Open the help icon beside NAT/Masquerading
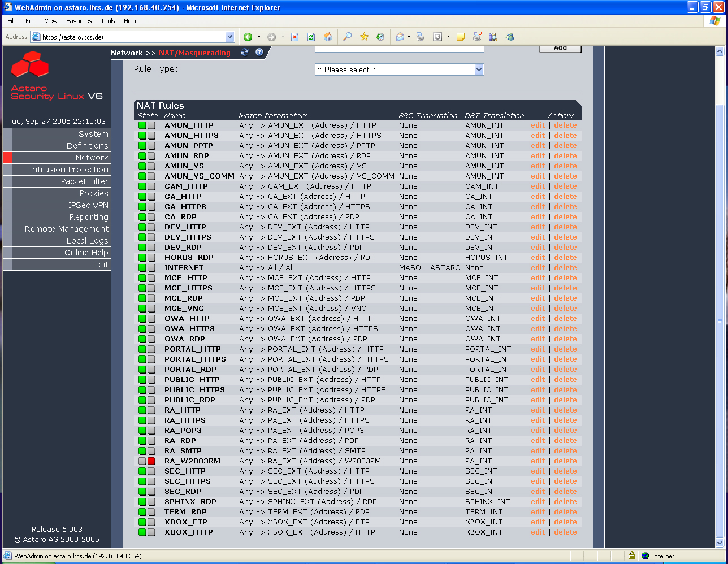 click(259, 53)
